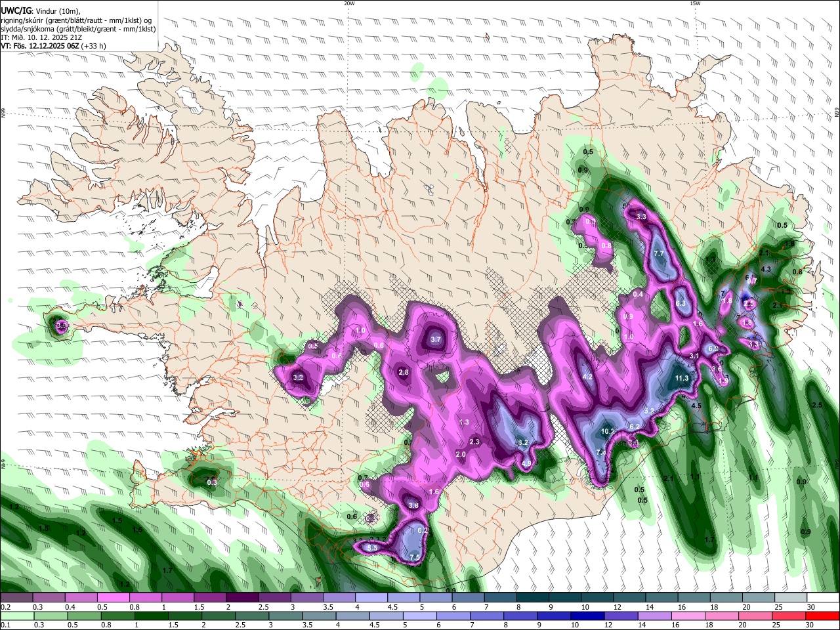Click the valid time 'VT: Fös. 12.12.2025 06Z'

tap(40, 47)
